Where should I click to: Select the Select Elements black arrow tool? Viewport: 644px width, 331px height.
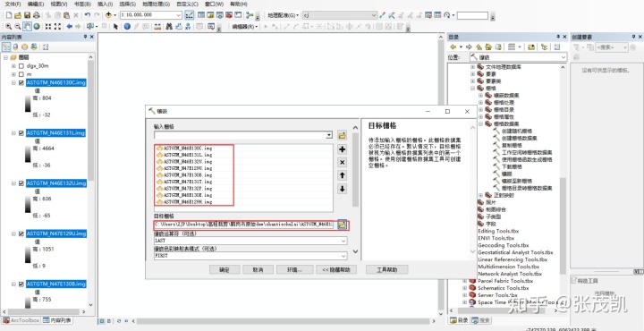(x=115, y=26)
